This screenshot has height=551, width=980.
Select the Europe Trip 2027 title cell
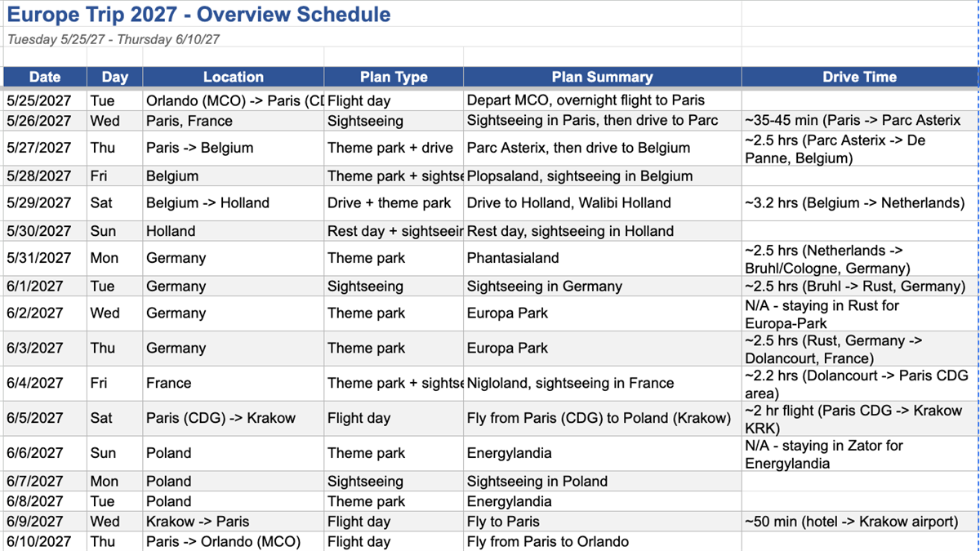point(198,15)
